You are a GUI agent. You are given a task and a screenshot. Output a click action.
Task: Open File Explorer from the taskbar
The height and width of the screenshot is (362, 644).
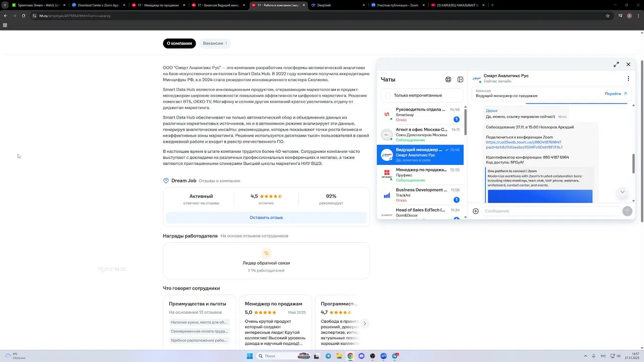point(340,356)
